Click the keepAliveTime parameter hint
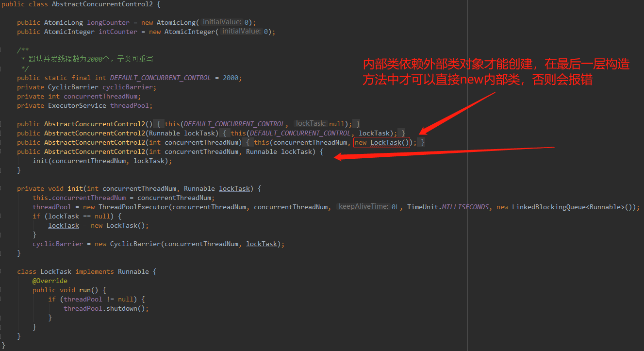Image resolution: width=644 pixels, height=351 pixels. coord(363,207)
